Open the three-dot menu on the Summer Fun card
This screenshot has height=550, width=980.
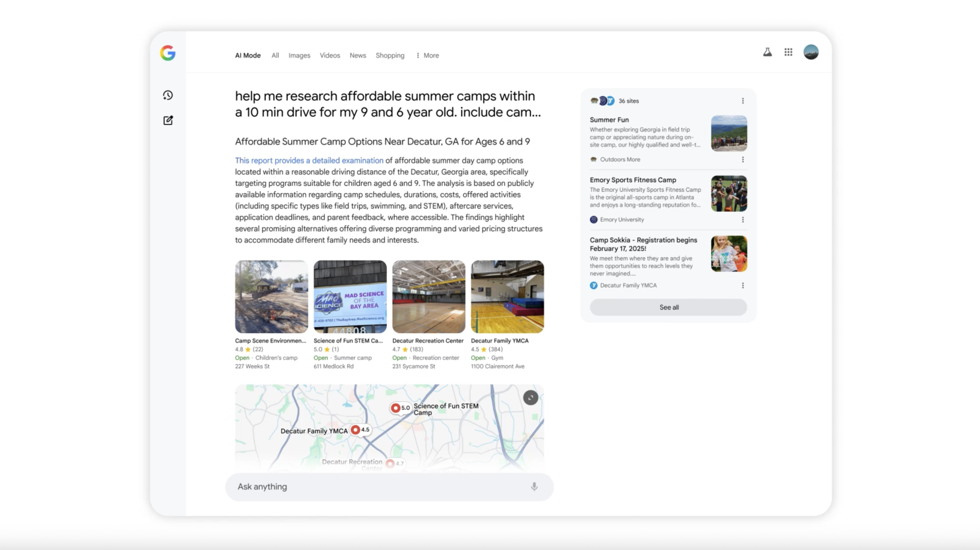(743, 159)
